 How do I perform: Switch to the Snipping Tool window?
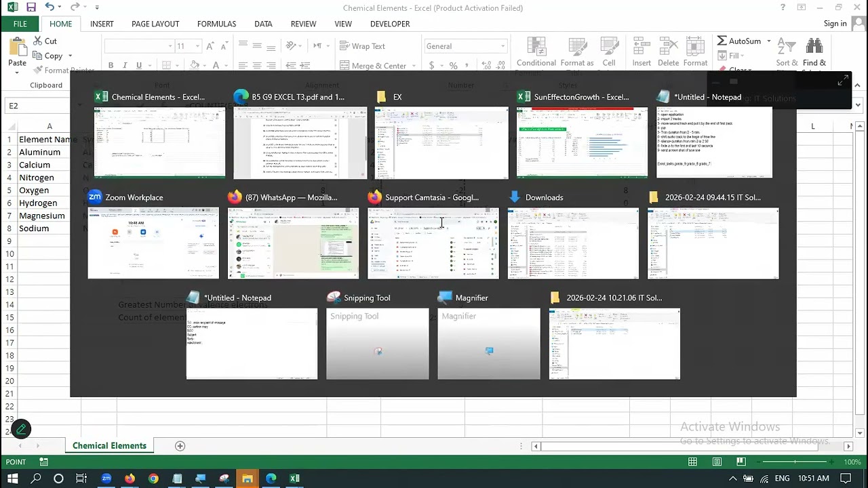pyautogui.click(x=378, y=344)
